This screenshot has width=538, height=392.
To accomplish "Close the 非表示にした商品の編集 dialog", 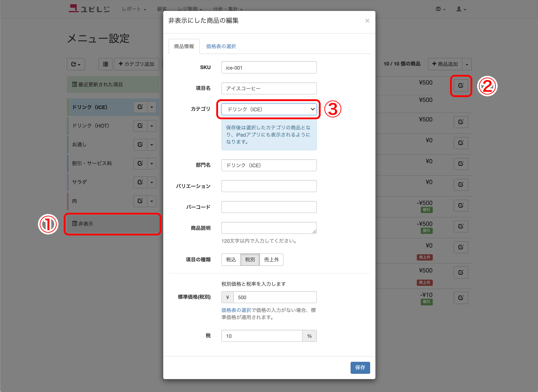I will pyautogui.click(x=367, y=21).
